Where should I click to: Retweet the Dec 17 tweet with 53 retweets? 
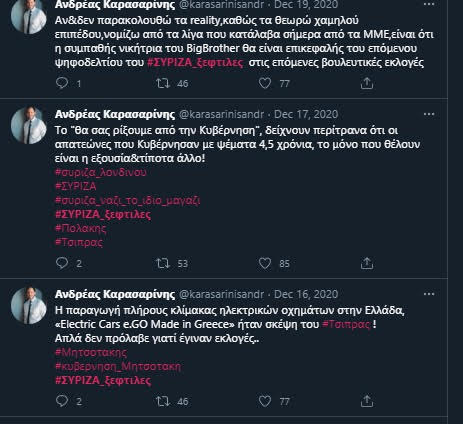163,263
